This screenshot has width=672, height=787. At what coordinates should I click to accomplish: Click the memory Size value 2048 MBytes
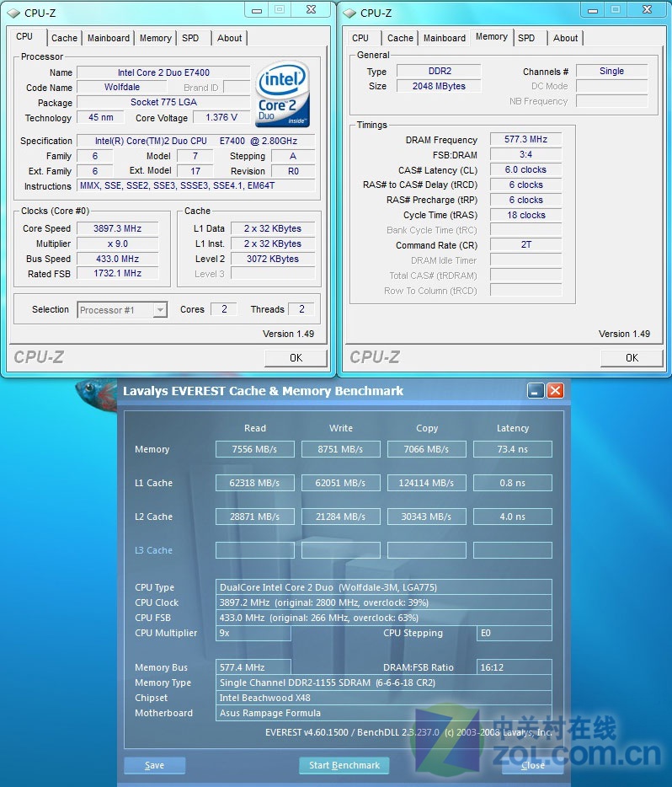[439, 86]
